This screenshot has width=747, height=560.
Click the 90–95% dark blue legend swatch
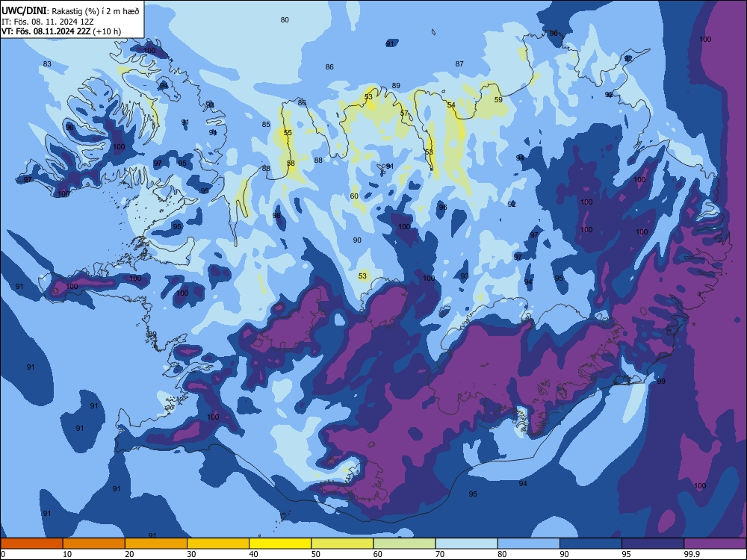coord(591,544)
